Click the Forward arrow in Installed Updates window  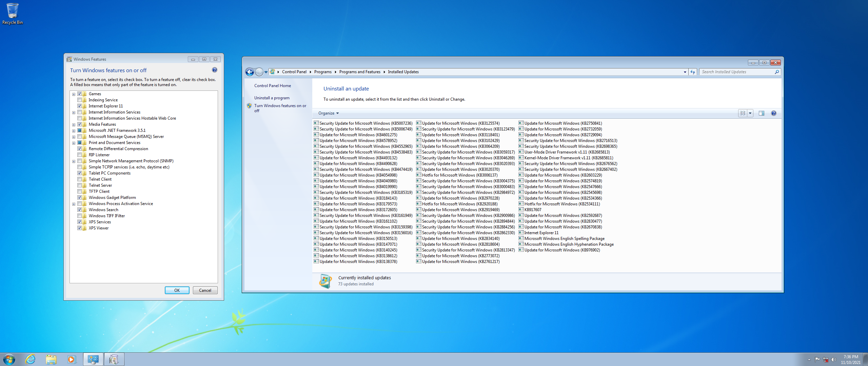click(259, 72)
